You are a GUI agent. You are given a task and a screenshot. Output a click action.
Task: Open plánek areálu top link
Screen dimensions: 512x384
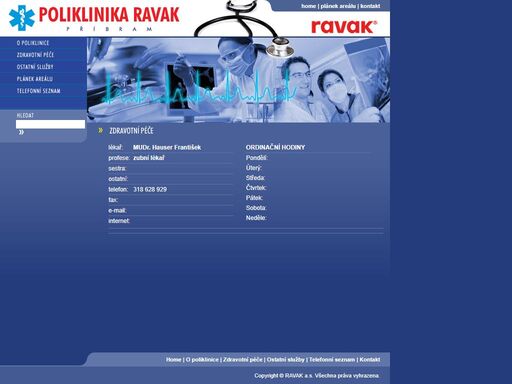[338, 6]
